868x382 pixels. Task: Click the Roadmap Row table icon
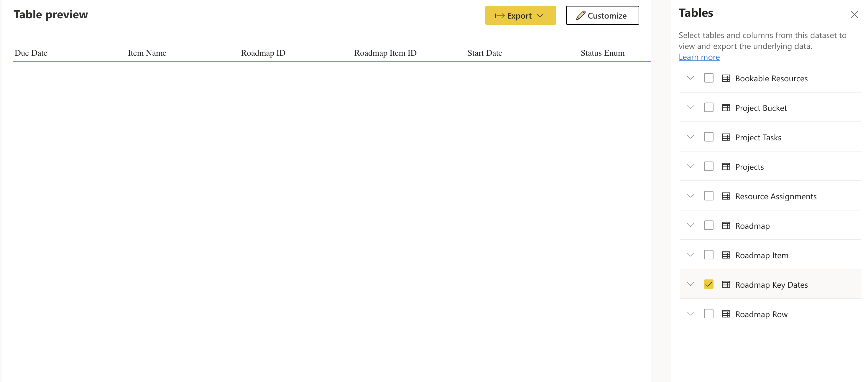coord(726,314)
